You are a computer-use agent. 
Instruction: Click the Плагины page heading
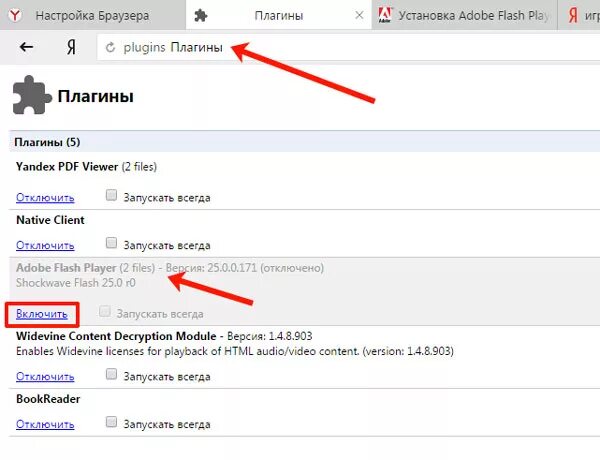coord(96,96)
